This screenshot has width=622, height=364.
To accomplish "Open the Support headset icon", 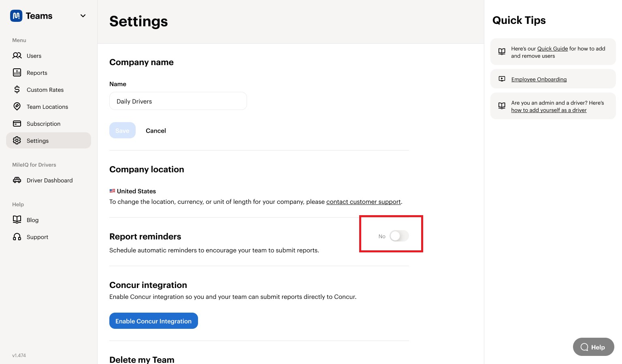I will [17, 237].
